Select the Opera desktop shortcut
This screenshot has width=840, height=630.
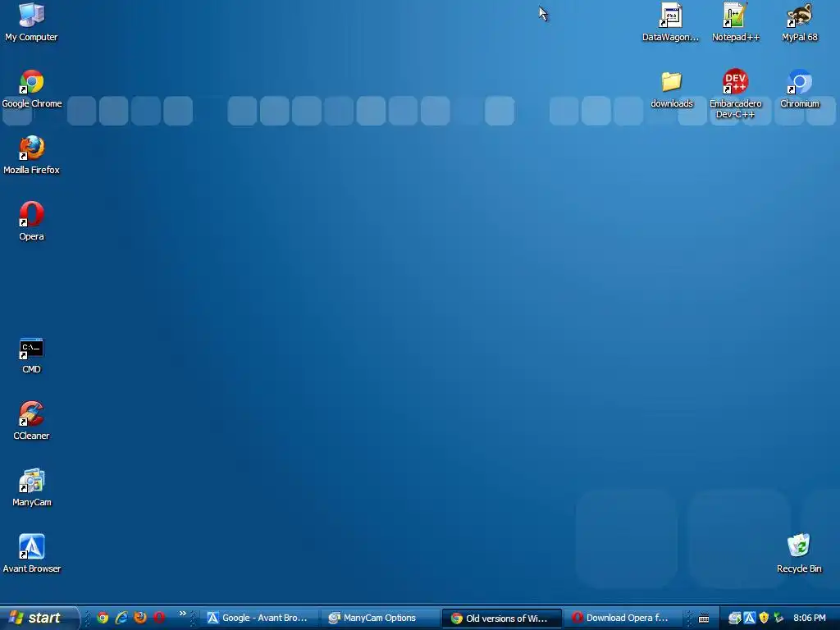pos(32,221)
